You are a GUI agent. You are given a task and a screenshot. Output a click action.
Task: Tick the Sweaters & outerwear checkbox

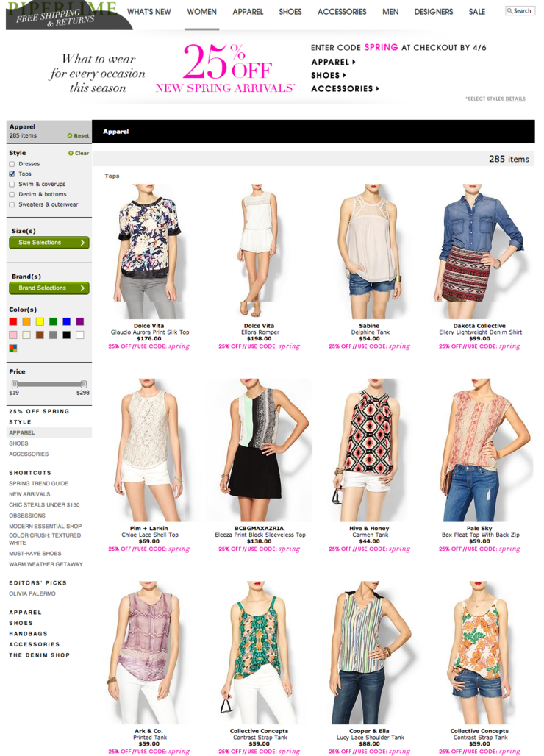pos(12,205)
